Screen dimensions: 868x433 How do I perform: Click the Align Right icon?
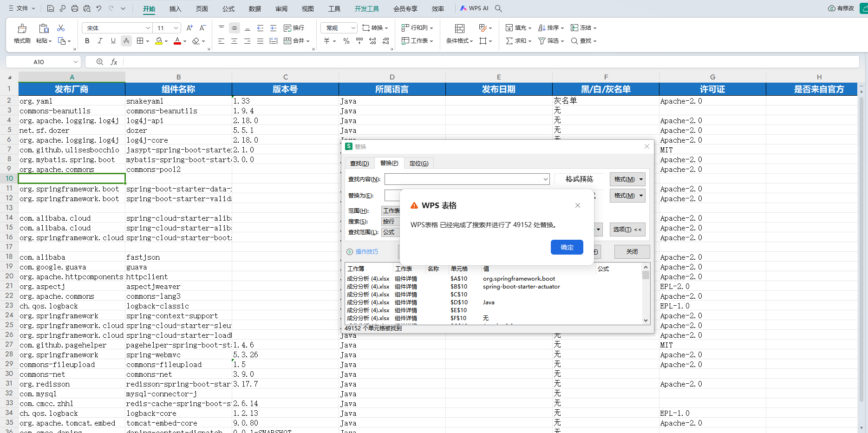[x=248, y=41]
